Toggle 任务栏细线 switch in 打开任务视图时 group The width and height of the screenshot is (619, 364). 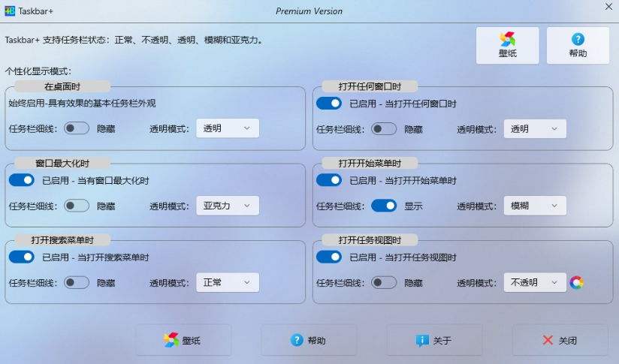[x=384, y=282]
